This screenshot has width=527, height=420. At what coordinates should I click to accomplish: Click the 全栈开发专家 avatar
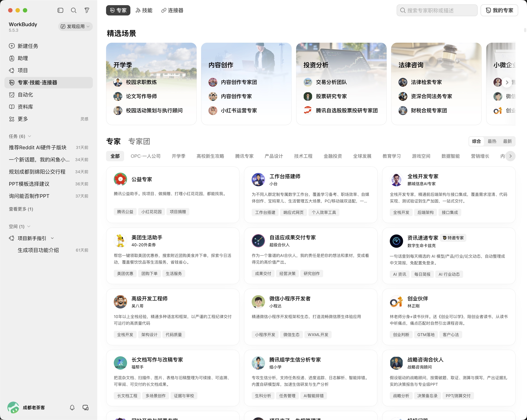396,180
